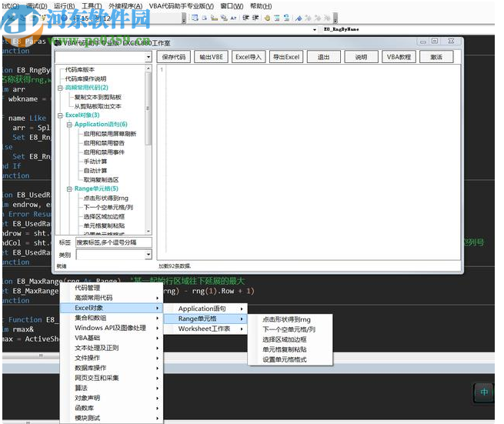Screen dimensions: 504x424
Task: Open the 外接程序(A) menu
Action: point(125,6)
